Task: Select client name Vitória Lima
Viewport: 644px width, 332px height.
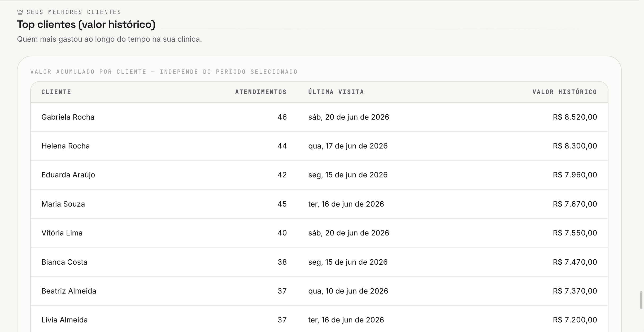Action: 62,233
